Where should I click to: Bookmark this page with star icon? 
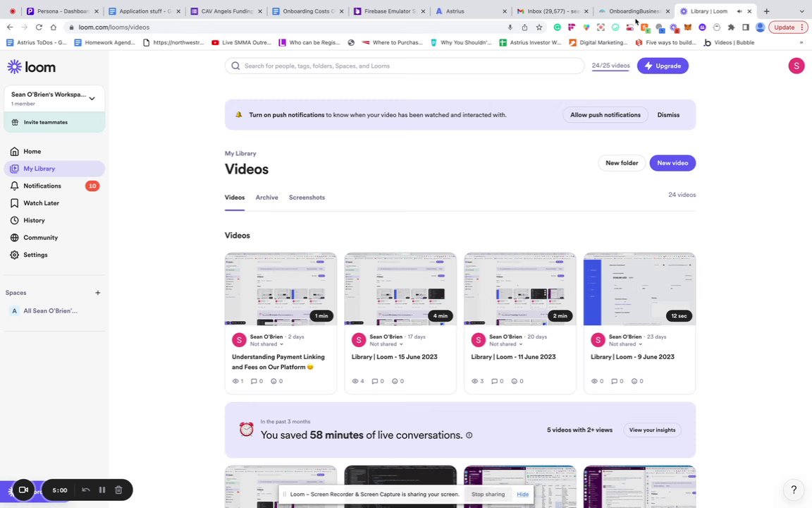(x=539, y=27)
